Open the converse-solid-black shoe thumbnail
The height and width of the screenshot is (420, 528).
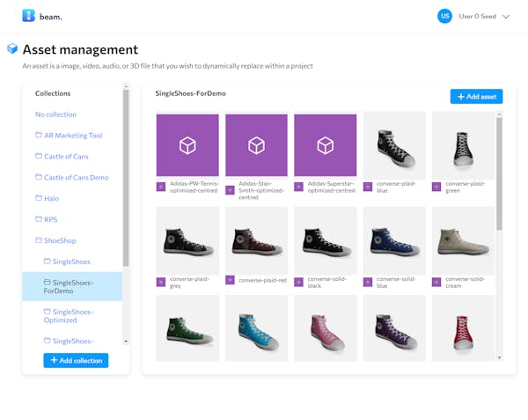click(x=326, y=241)
